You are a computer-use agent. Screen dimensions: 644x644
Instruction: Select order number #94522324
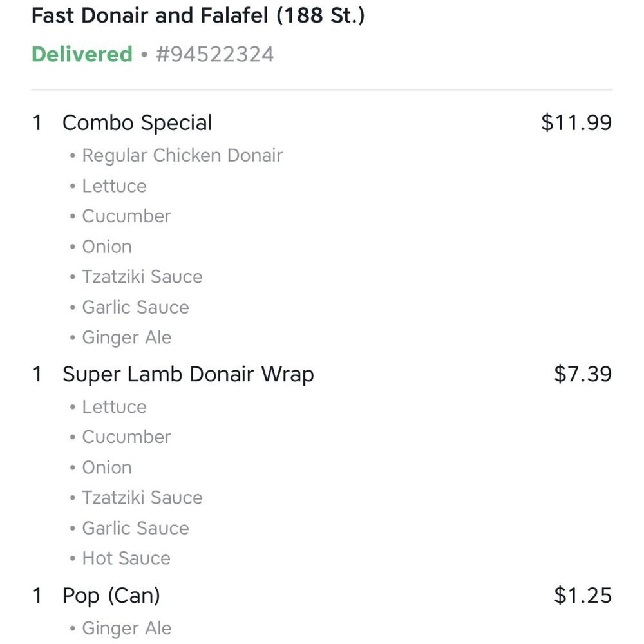point(215,54)
